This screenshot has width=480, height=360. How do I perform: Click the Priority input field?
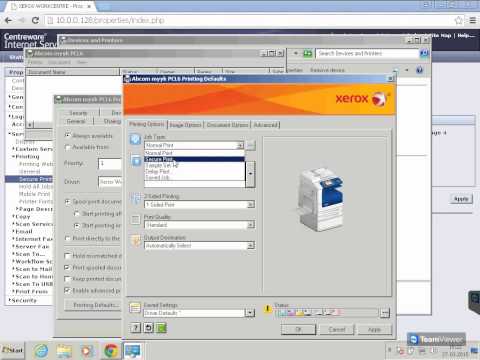click(x=110, y=163)
